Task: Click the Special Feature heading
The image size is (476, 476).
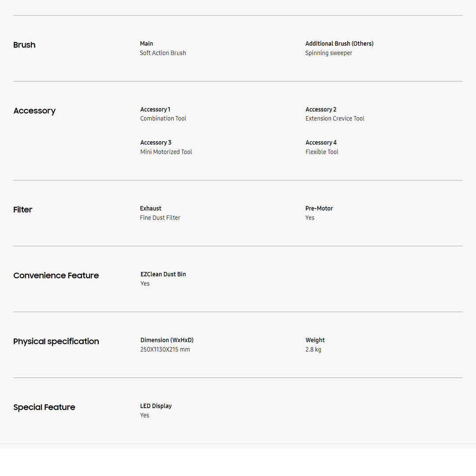Action: (44, 408)
